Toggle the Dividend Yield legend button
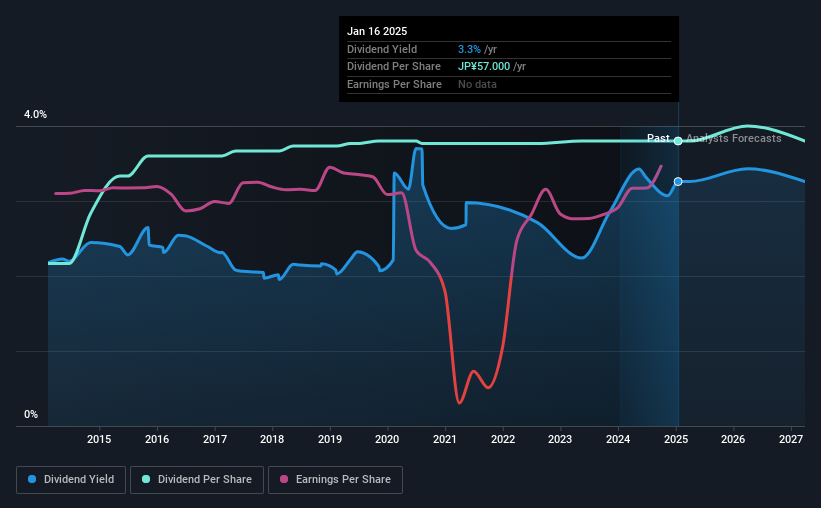The height and width of the screenshot is (508, 821). pos(71,480)
